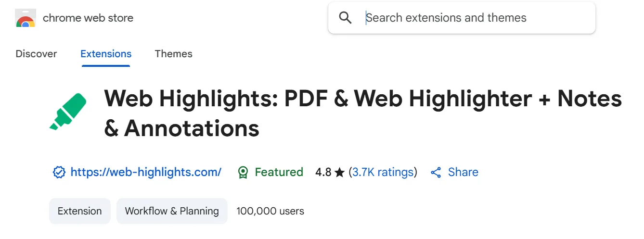The width and height of the screenshot is (644, 239).
Task: Open the Discover tab
Action: click(x=36, y=54)
